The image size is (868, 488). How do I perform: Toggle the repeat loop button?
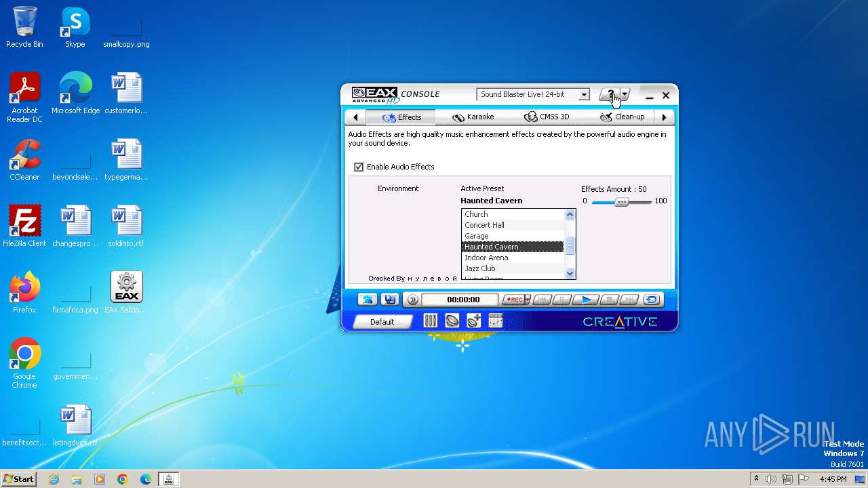(652, 300)
